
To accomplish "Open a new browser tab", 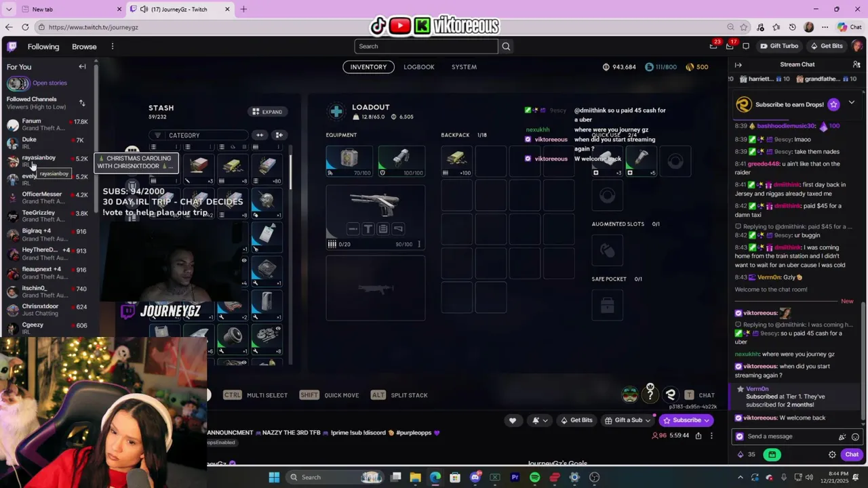I will (243, 9).
